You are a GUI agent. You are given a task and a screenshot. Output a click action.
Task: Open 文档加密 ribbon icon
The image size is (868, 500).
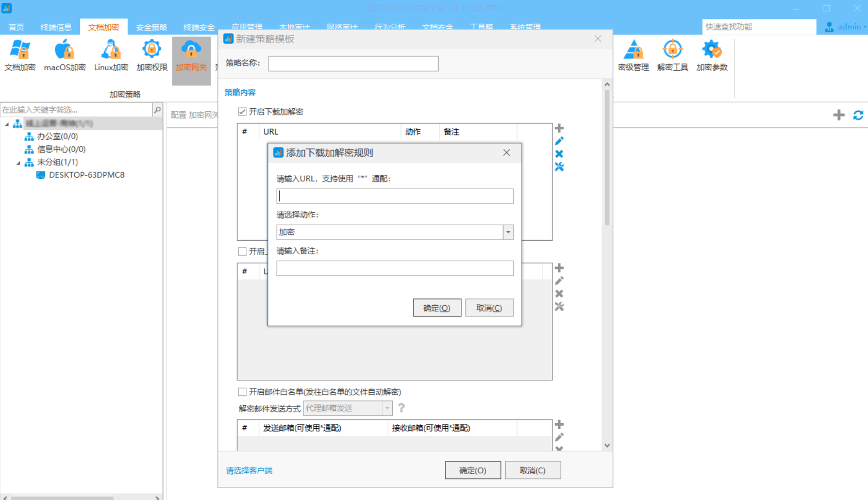point(20,55)
